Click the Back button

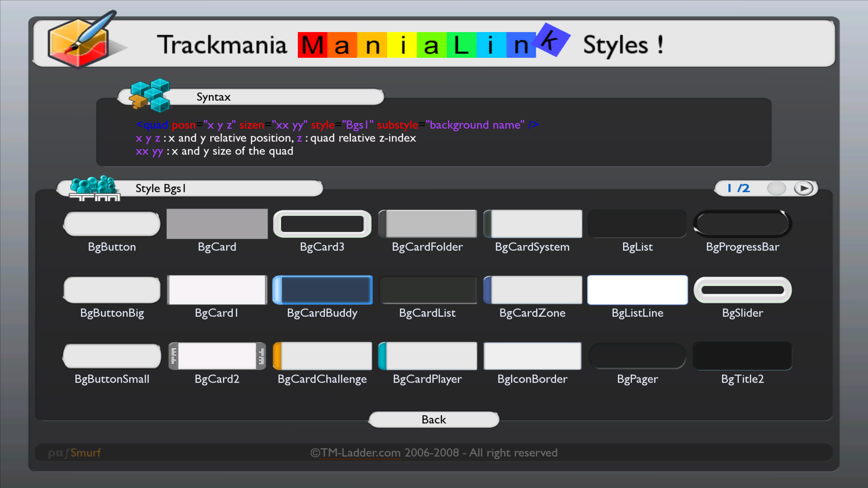point(434,419)
